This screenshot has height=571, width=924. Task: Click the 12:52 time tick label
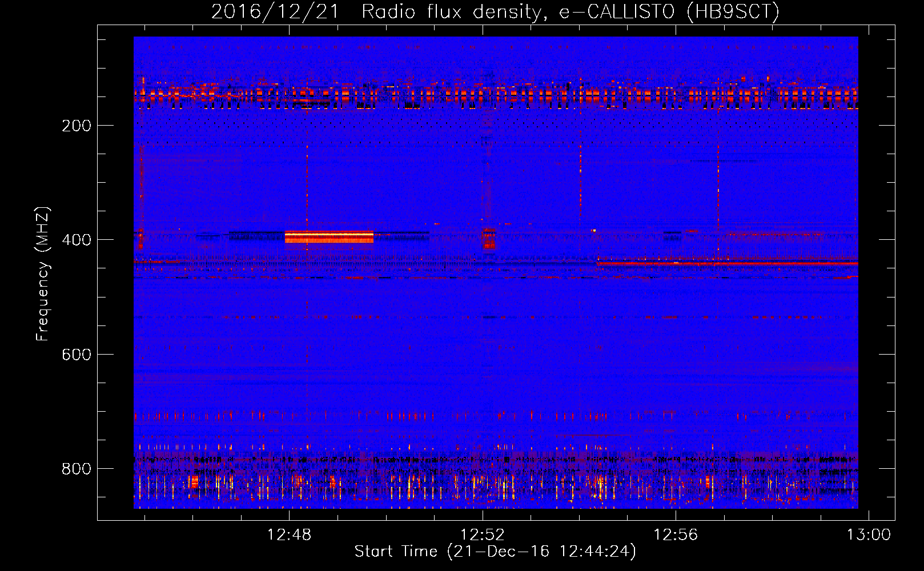(483, 535)
